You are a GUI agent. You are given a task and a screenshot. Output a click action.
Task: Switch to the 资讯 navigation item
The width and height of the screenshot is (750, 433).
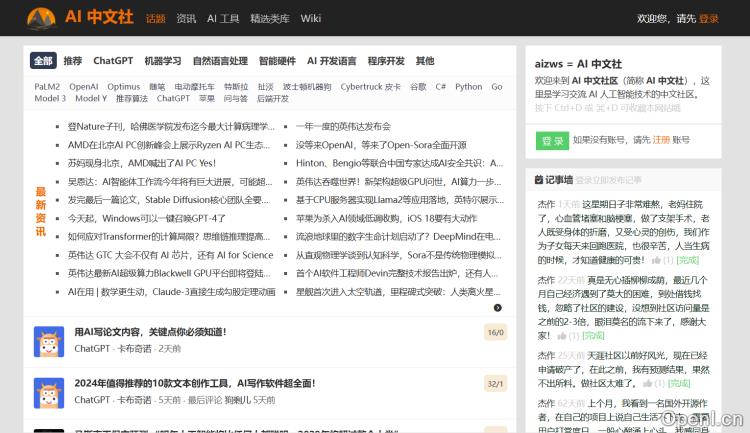coord(186,19)
